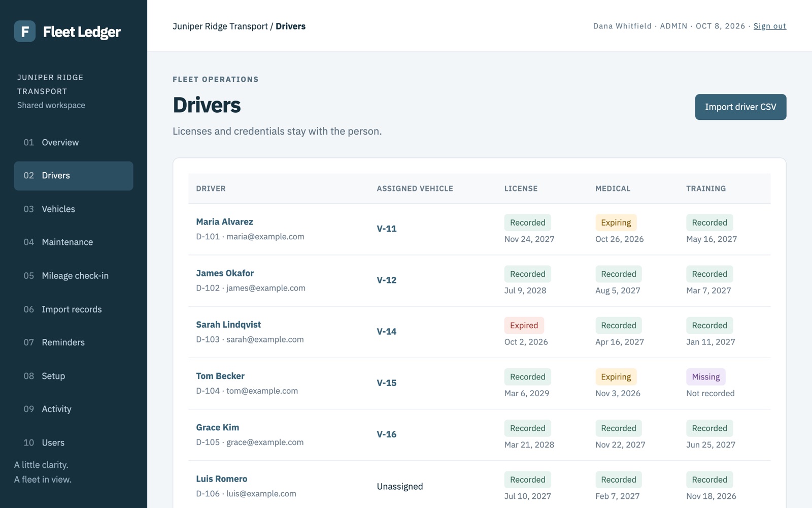
Task: Open assigned vehicle V-11
Action: pyautogui.click(x=387, y=229)
